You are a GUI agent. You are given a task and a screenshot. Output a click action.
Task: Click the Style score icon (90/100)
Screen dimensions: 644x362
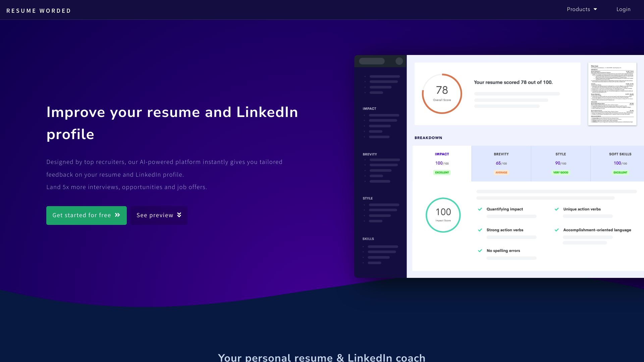coord(560,163)
